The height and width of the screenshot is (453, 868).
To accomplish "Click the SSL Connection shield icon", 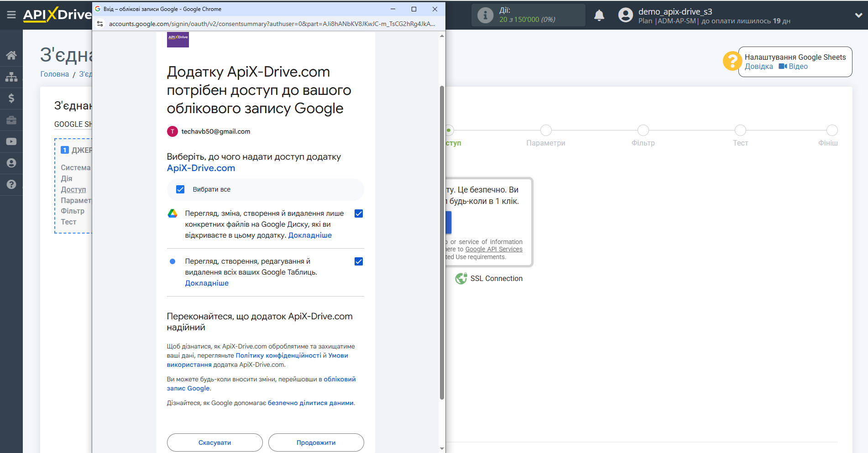I will (461, 278).
